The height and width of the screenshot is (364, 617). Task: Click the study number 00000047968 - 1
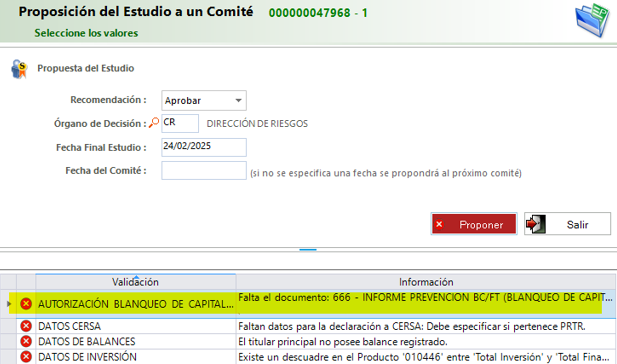click(x=318, y=13)
